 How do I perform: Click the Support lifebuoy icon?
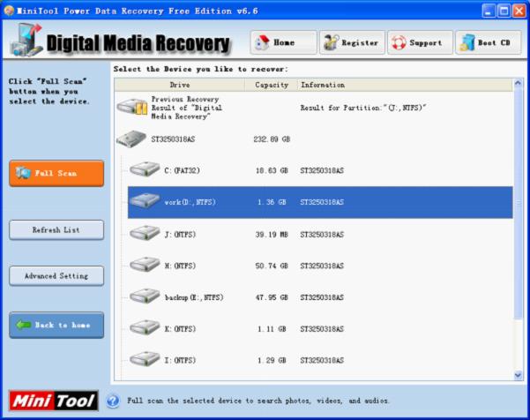(399, 43)
